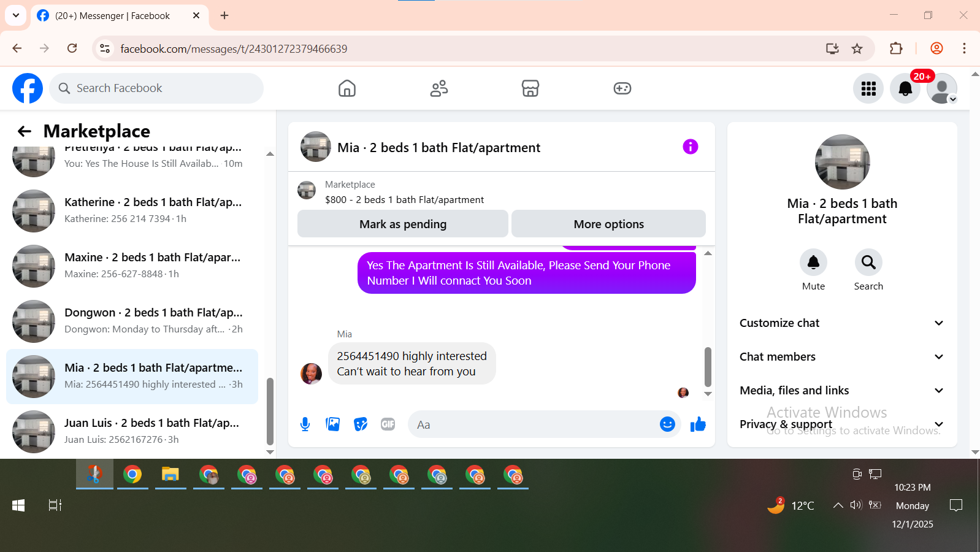Attach a photo file to the message
Image resolution: width=980 pixels, height=552 pixels.
333,424
